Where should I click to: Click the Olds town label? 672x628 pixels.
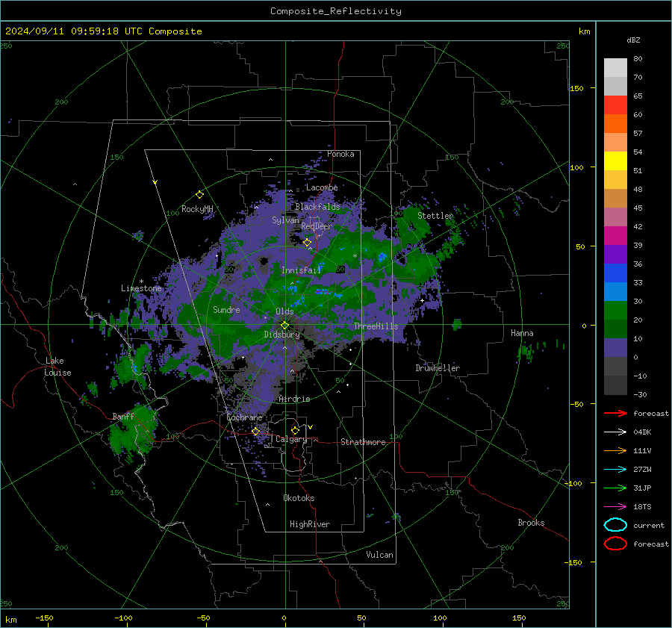point(284,311)
